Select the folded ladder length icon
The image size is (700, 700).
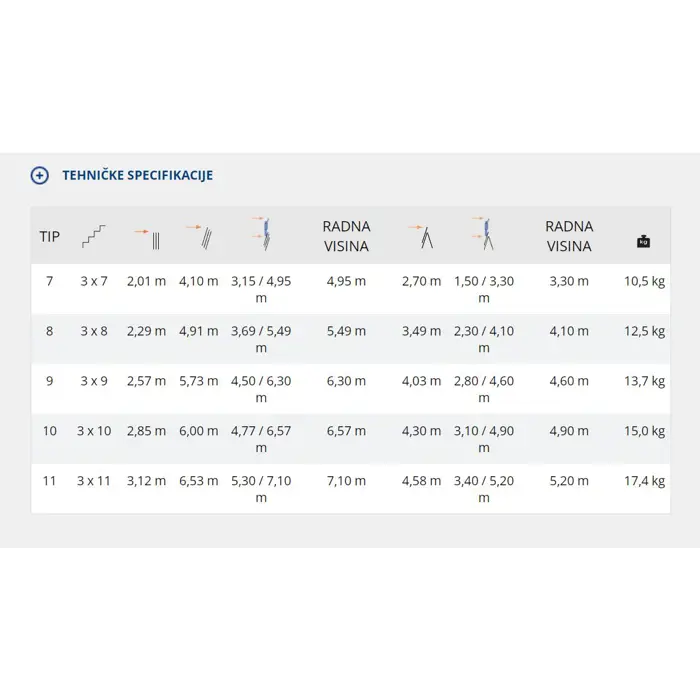click(x=147, y=239)
